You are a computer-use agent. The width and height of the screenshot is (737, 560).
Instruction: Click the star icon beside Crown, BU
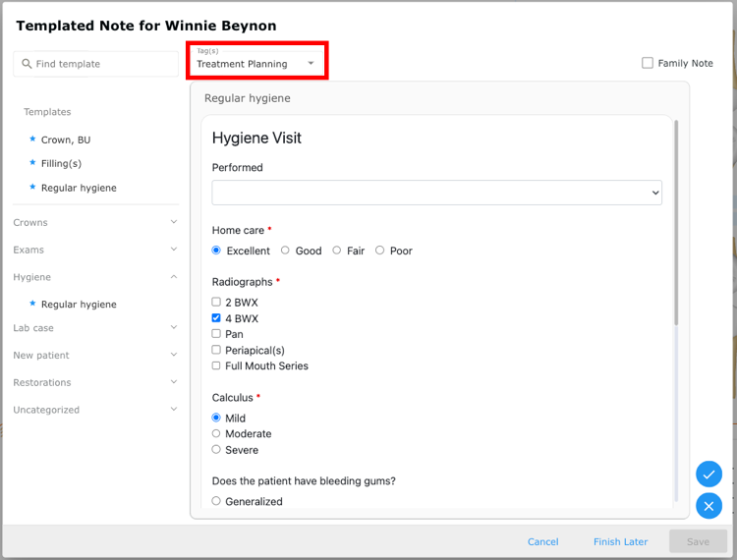tap(32, 140)
